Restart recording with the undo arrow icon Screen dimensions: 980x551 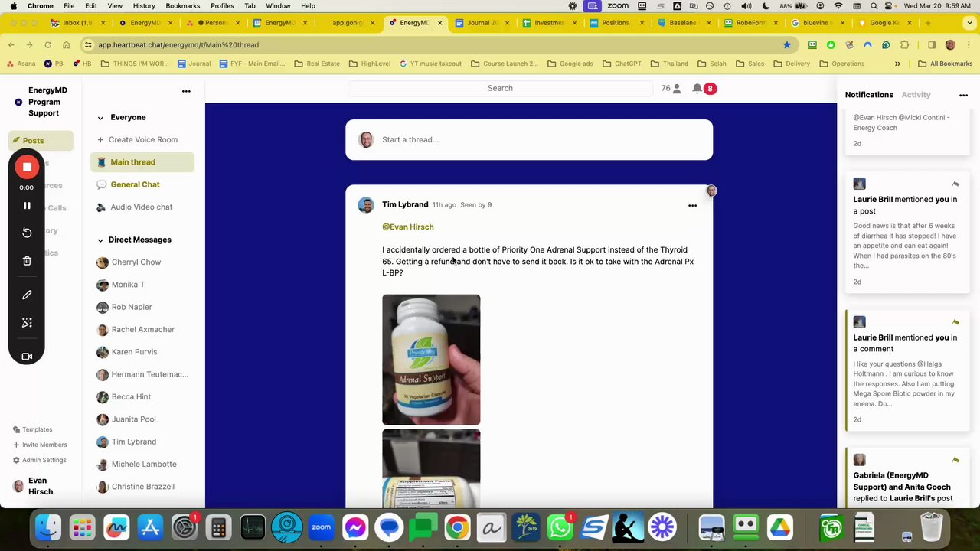click(27, 233)
